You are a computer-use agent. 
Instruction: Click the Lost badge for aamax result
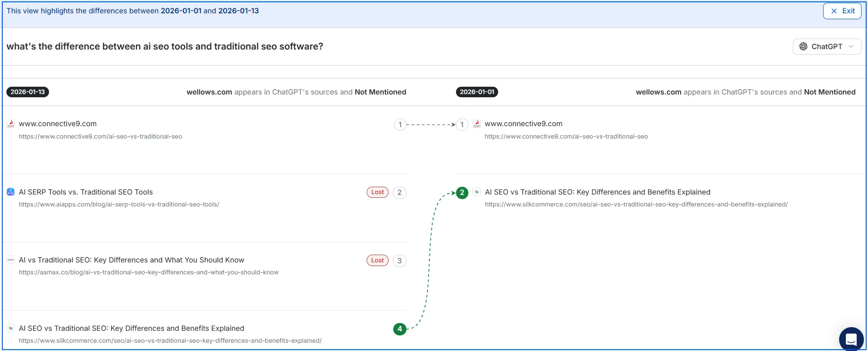(377, 260)
